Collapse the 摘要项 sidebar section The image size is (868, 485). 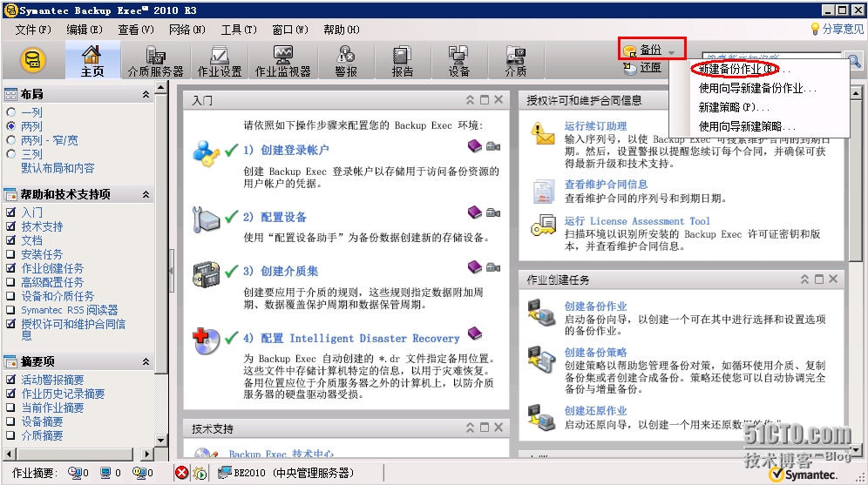(x=146, y=361)
